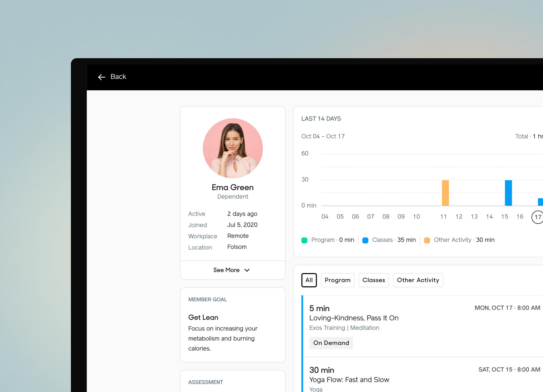Click the MEMBER GOAL heading

[x=208, y=299]
